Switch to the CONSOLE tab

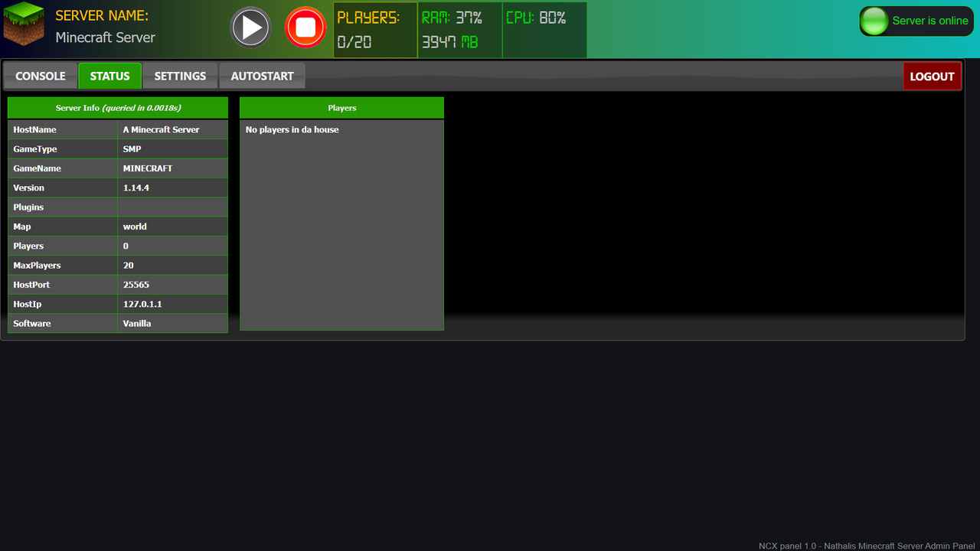click(40, 76)
